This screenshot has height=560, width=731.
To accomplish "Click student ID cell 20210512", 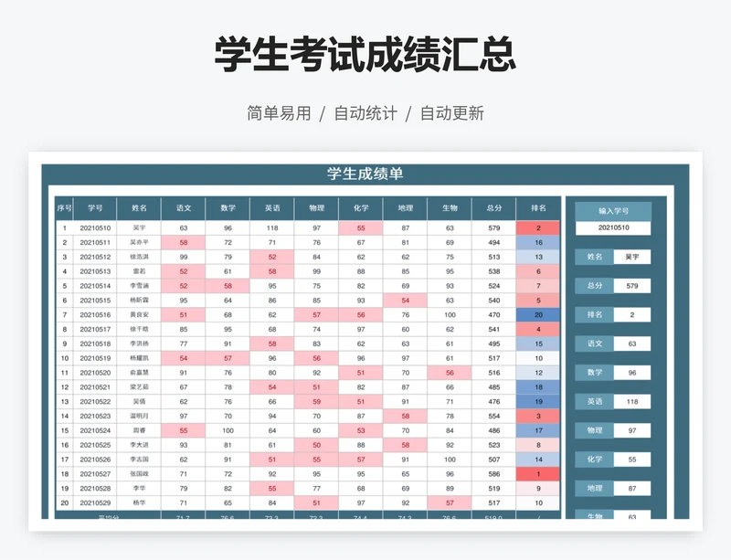I will point(95,257).
